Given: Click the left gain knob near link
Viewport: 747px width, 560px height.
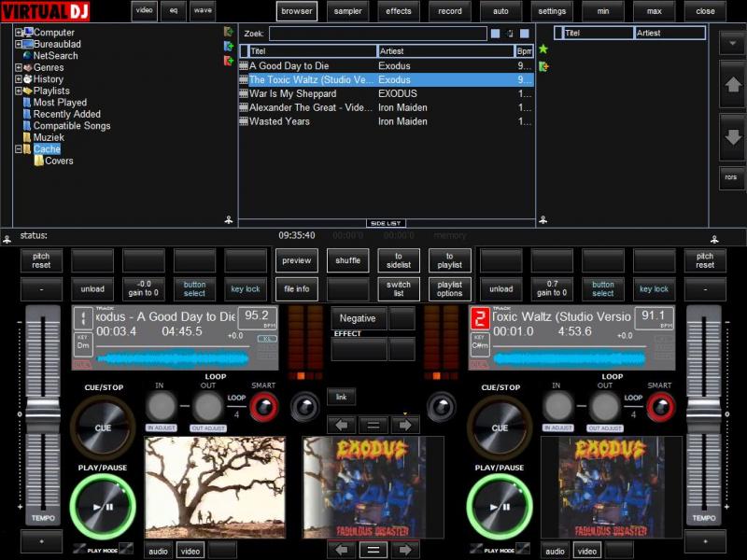Looking at the screenshot, I should click(305, 407).
